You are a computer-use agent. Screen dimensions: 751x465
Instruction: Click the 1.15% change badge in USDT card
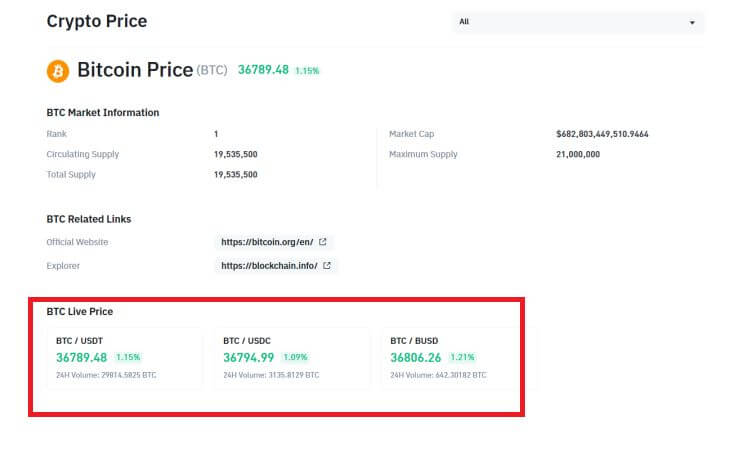coord(128,357)
